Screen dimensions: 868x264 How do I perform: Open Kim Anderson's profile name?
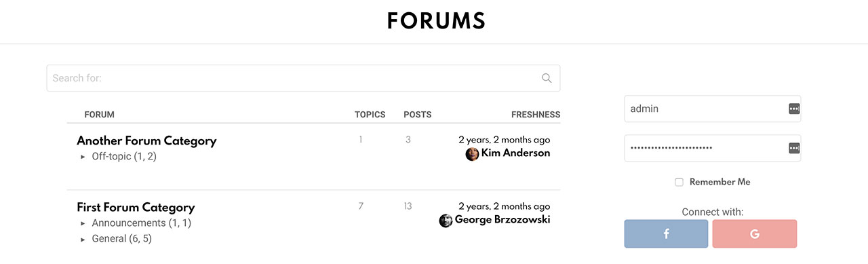tap(515, 153)
